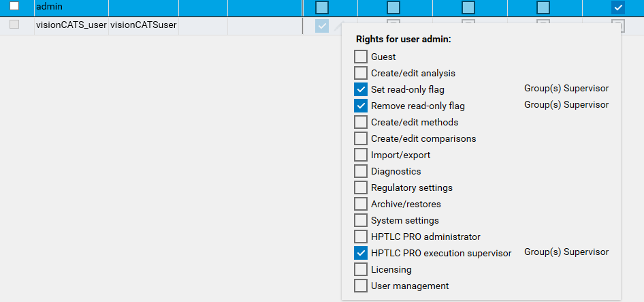Check the Create/edit analysis right
This screenshot has height=302, width=644.
361,73
